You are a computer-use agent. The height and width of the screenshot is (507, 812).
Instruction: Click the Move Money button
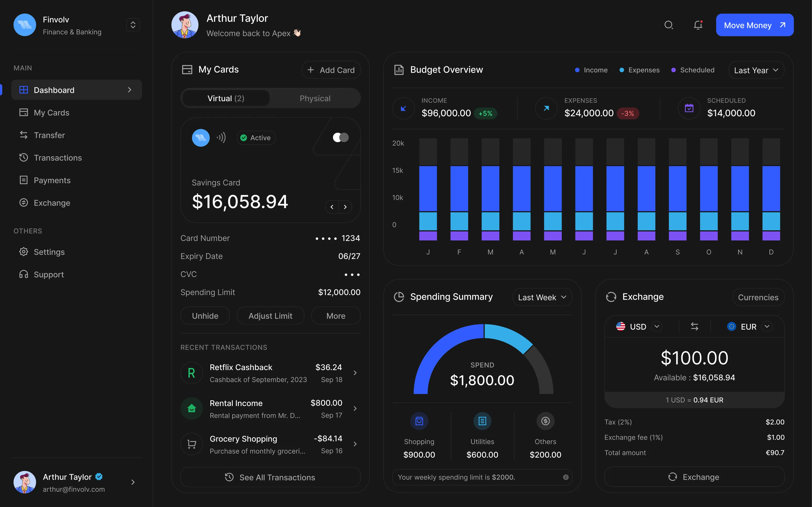[x=755, y=25]
